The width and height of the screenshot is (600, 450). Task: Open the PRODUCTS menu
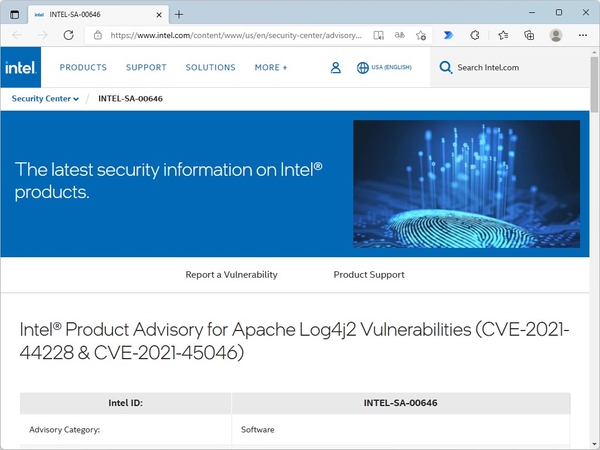pyautogui.click(x=83, y=67)
